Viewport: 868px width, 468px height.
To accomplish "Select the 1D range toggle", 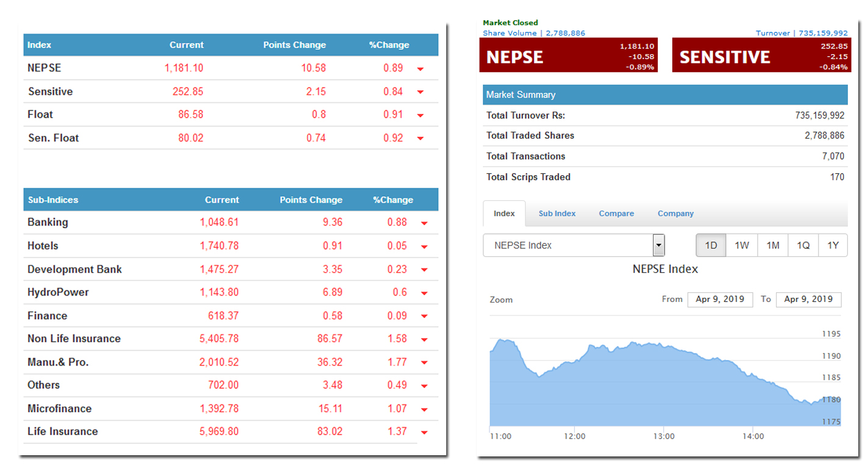I will point(711,245).
